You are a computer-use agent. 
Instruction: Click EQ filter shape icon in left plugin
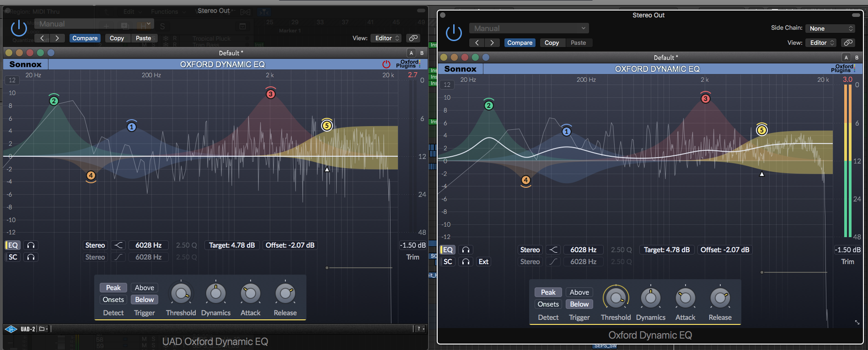118,245
